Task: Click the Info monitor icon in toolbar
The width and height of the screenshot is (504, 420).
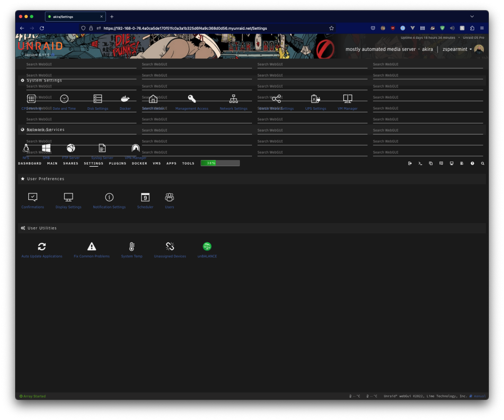Action: (452, 164)
